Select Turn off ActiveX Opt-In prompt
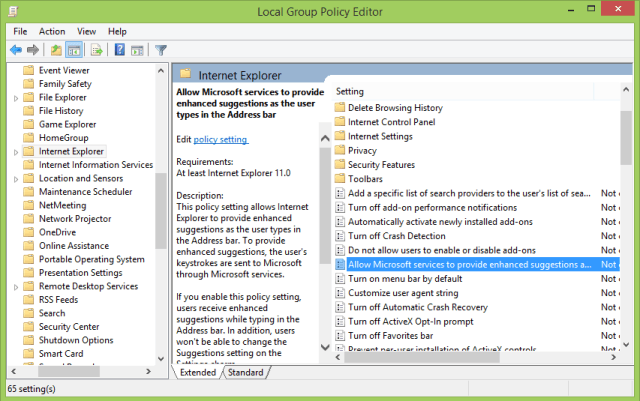 [x=411, y=321]
